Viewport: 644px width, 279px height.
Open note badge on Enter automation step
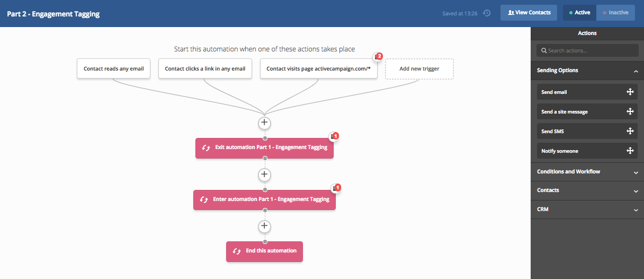[336, 188]
